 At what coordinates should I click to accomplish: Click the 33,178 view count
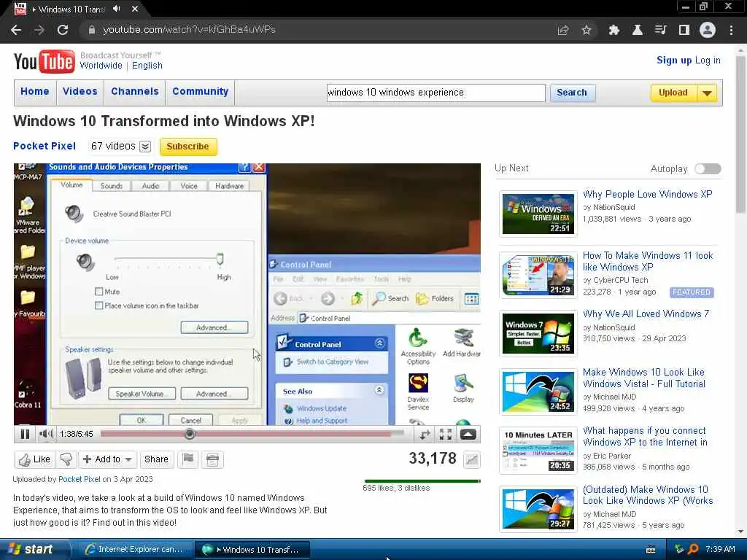click(x=433, y=458)
